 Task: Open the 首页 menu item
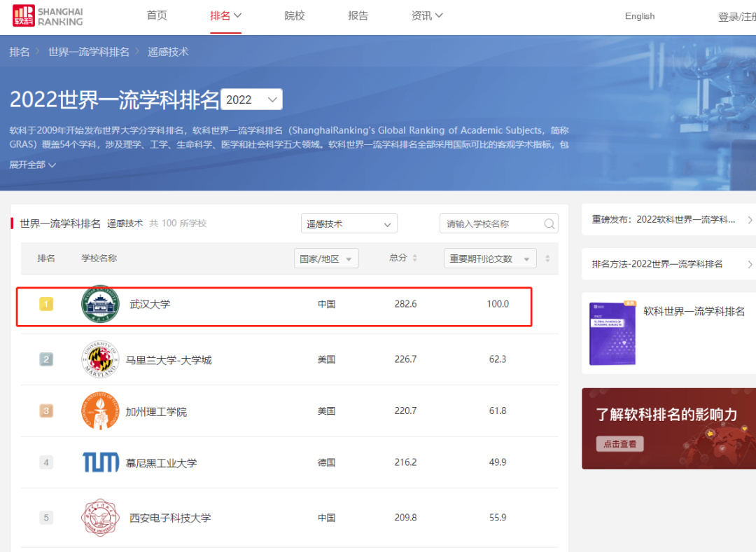pos(157,16)
